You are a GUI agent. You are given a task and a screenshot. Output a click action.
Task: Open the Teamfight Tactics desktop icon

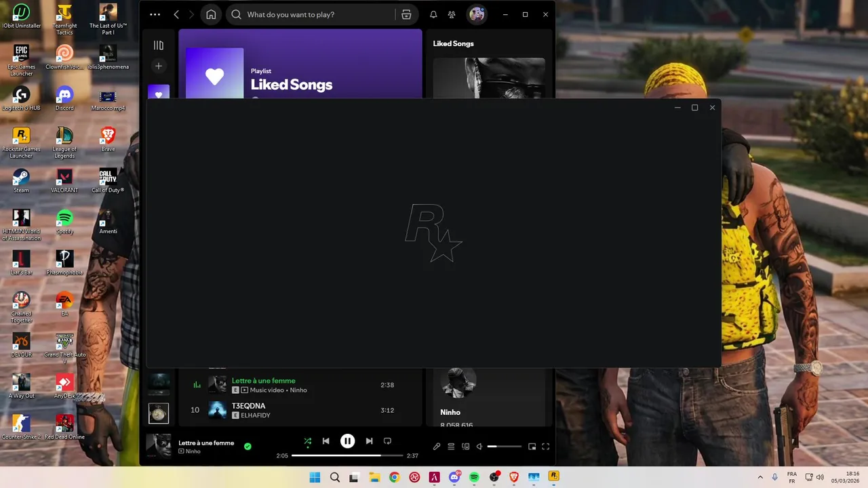tap(64, 20)
